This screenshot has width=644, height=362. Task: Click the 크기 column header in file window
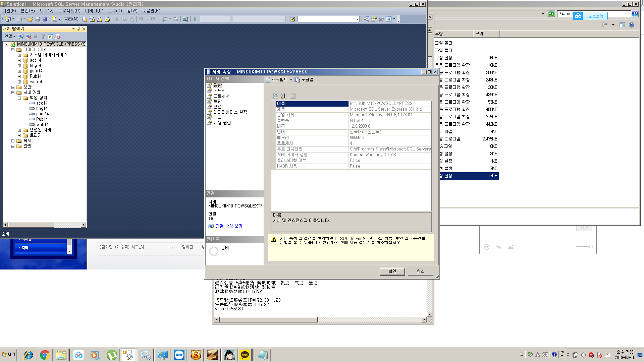point(486,34)
